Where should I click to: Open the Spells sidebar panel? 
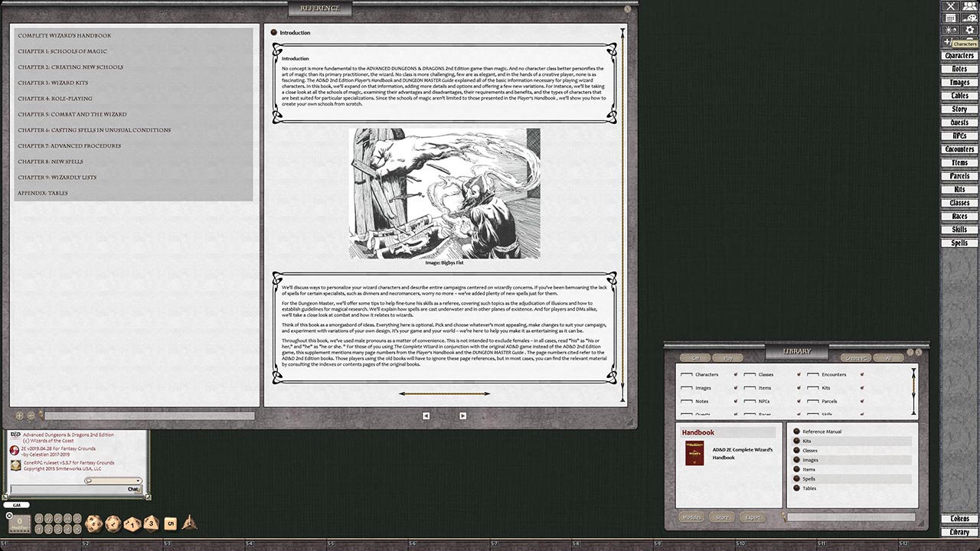tap(959, 243)
